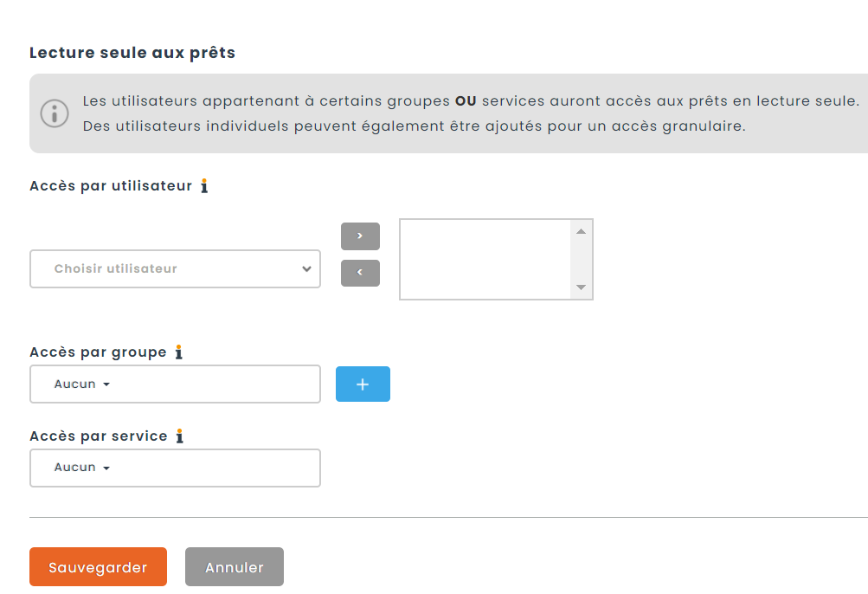Screen dimensions: 868x594
Task: Click the listbox vertical scrollbar track
Action: [581, 260]
